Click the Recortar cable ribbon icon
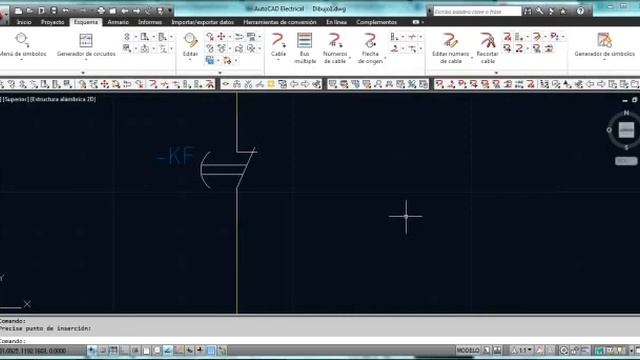 (487, 41)
